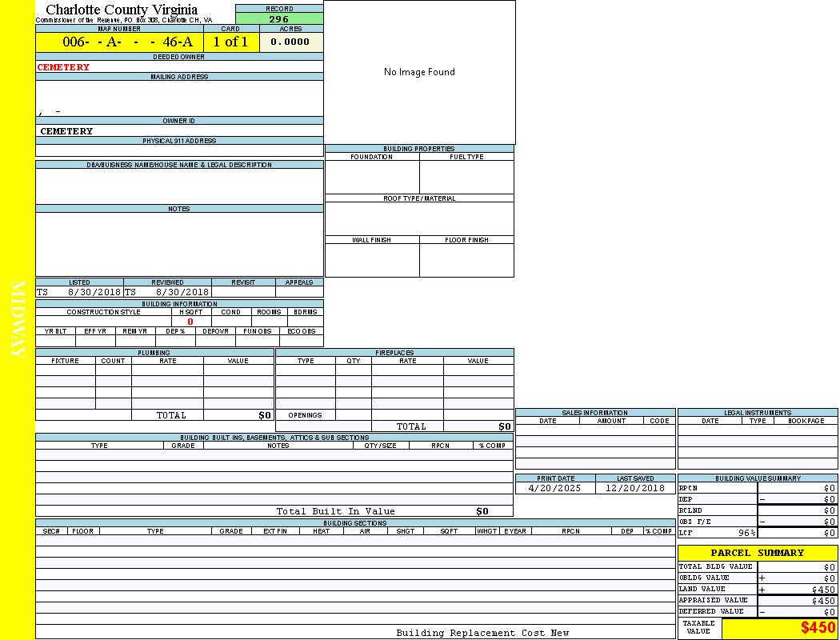
Task: Open the 'No Image Found' photo placeholder
Action: coord(419,72)
